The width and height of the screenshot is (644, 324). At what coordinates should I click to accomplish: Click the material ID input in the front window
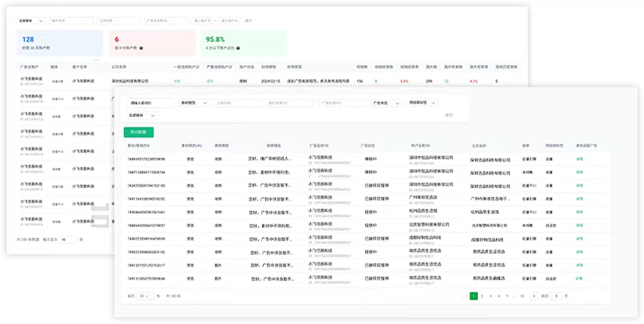(150, 104)
